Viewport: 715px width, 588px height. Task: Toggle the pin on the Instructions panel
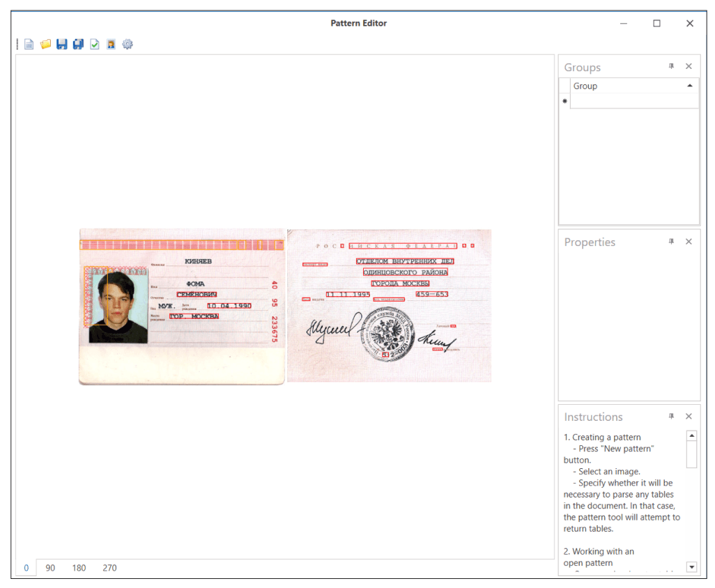(x=671, y=417)
